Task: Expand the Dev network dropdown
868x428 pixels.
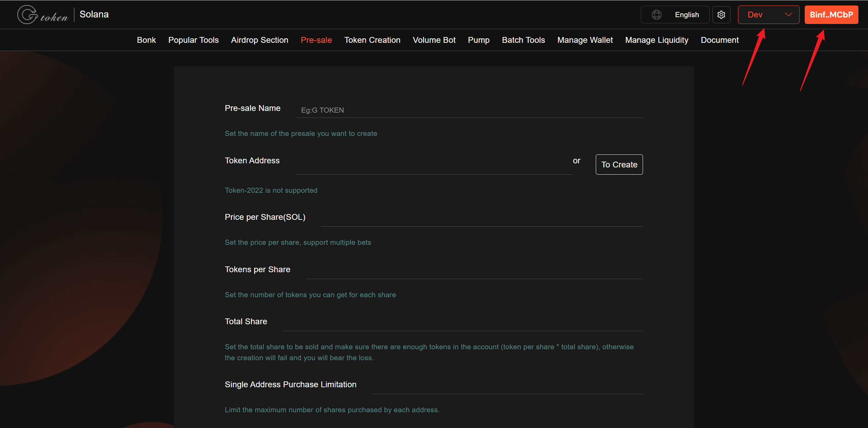Action: (x=768, y=15)
